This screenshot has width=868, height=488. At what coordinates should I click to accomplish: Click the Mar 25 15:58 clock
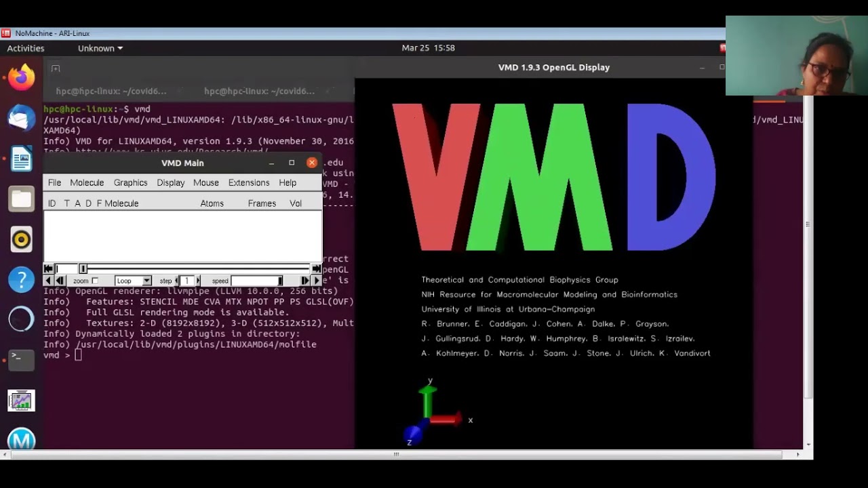tap(428, 48)
